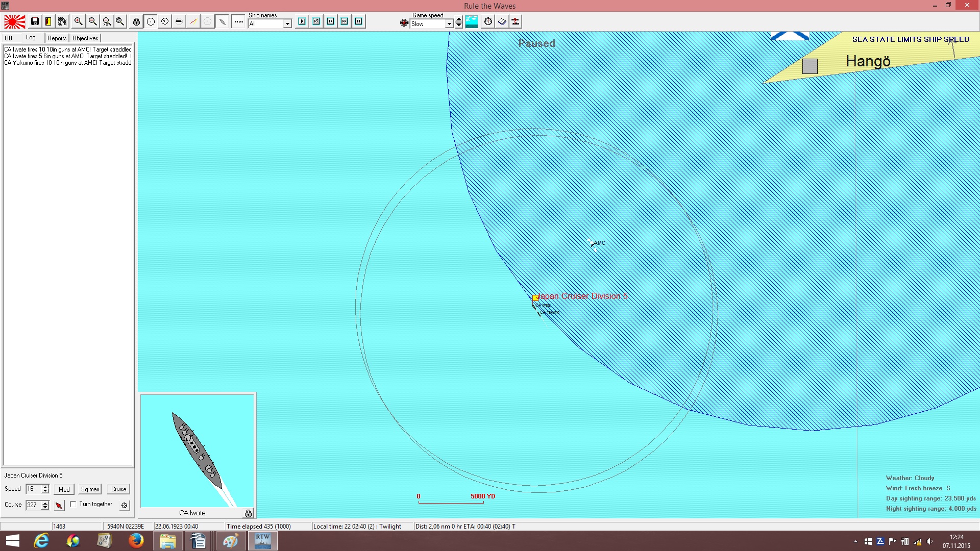980x551 pixels.
Task: Click the exit door icon in the toolbar
Action: pyautogui.click(x=48, y=21)
